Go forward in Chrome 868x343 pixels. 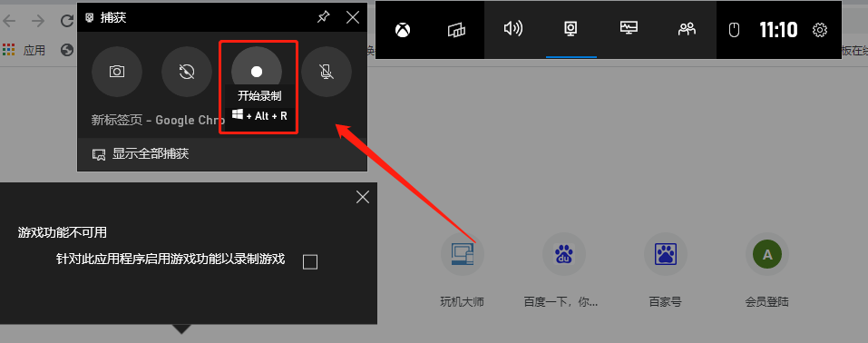click(38, 21)
